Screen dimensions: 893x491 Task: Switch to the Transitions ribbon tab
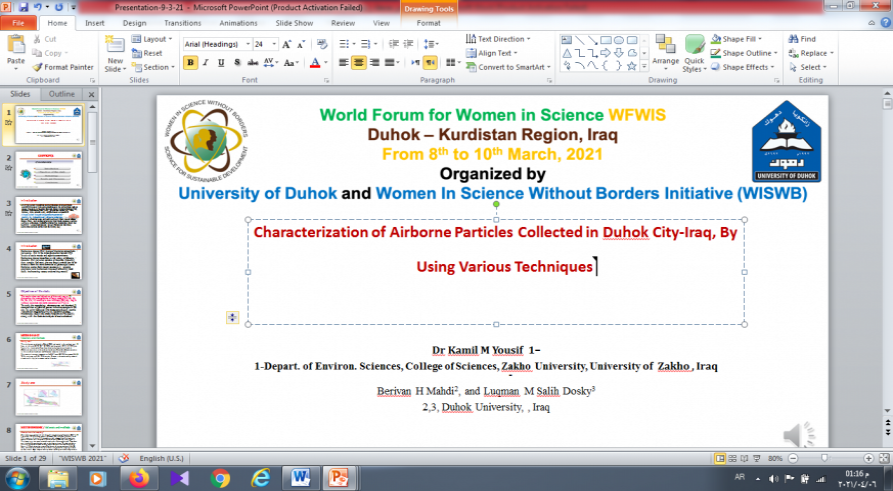coord(182,22)
